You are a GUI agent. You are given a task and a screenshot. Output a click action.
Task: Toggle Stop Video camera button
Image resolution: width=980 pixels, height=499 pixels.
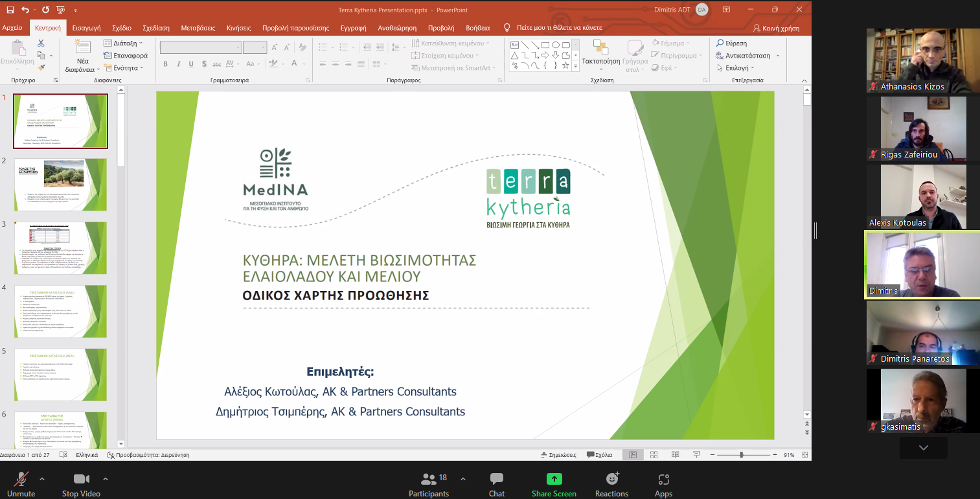pyautogui.click(x=81, y=485)
